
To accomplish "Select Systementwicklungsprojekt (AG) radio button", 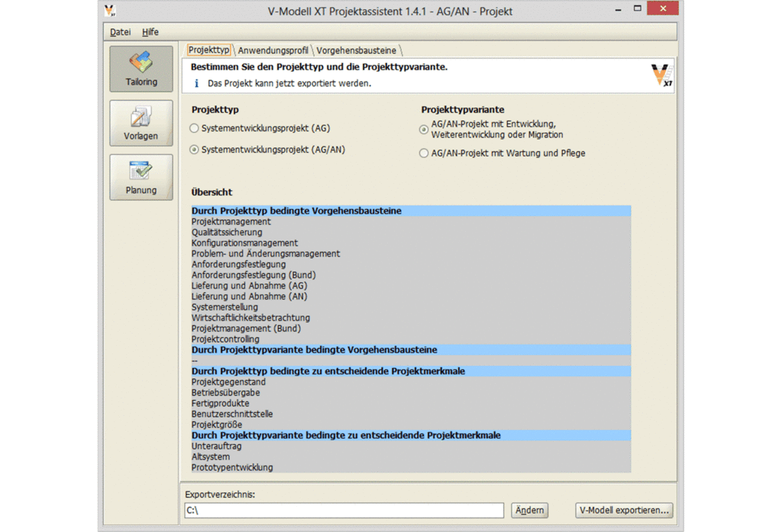I will point(194,128).
